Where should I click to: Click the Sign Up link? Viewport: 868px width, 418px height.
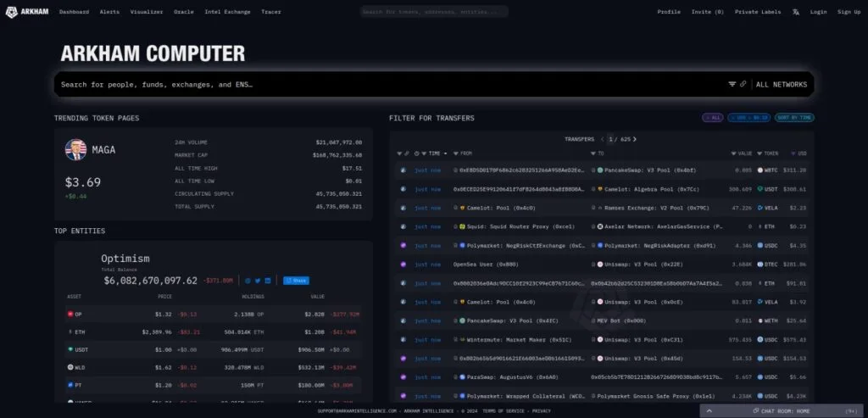point(849,12)
